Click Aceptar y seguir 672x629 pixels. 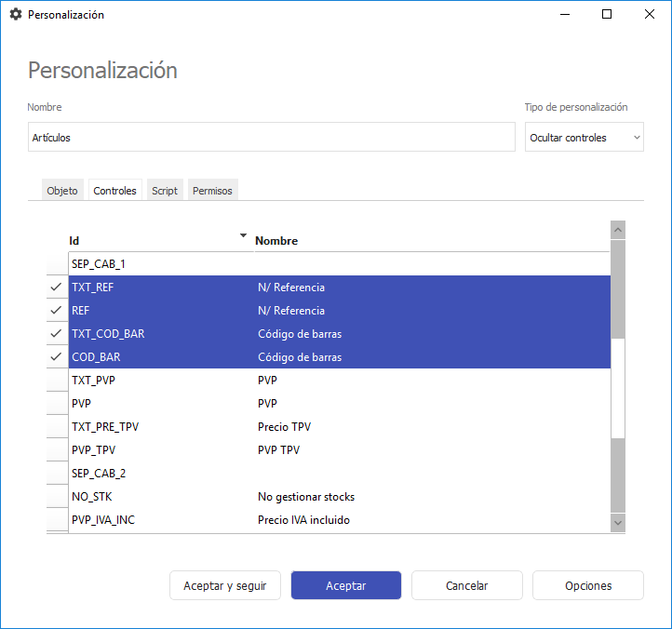pyautogui.click(x=225, y=586)
